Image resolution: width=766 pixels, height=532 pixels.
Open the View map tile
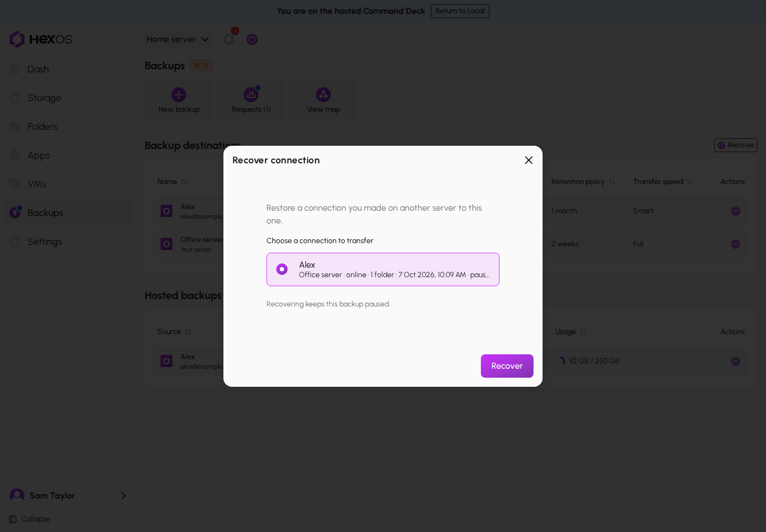323,101
